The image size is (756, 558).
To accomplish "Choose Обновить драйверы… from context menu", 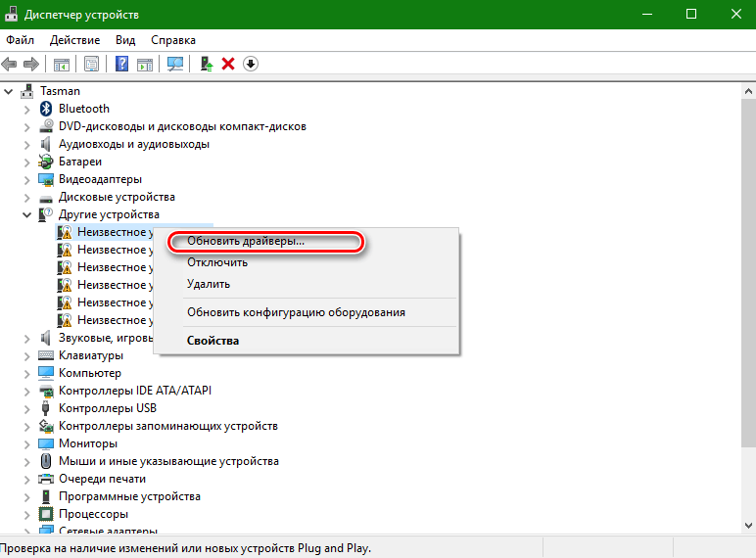I will point(246,241).
